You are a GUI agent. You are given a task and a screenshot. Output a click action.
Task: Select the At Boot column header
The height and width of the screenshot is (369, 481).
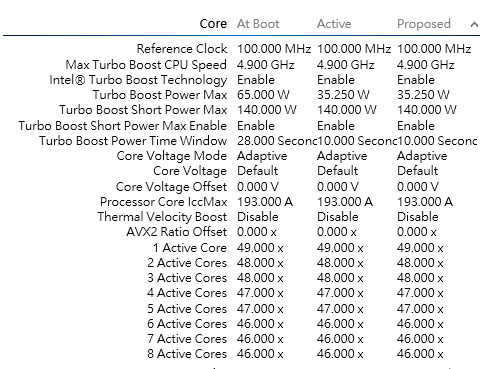click(258, 24)
